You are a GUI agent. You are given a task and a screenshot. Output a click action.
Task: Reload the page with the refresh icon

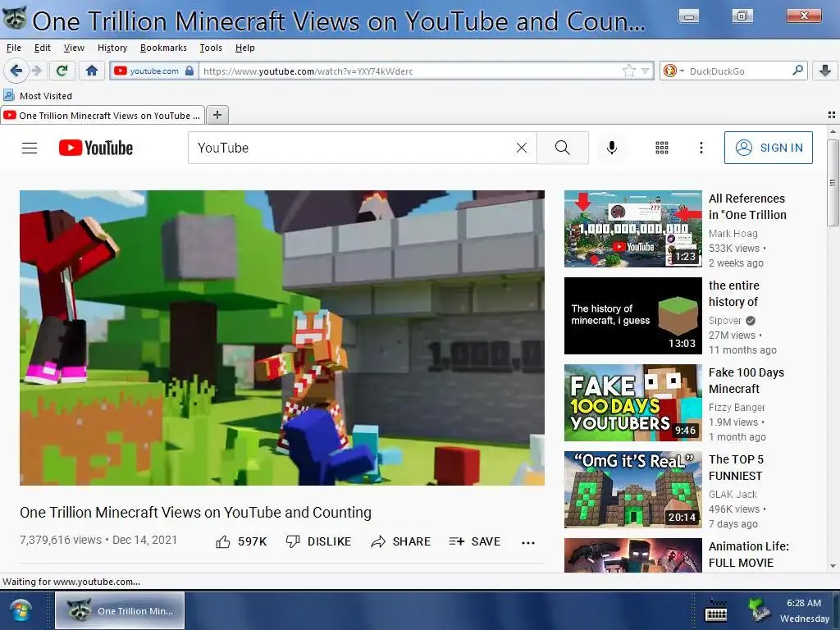(x=62, y=71)
